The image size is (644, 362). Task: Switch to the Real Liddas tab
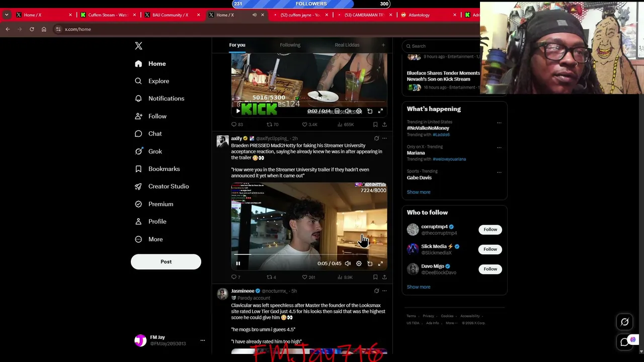pyautogui.click(x=347, y=45)
